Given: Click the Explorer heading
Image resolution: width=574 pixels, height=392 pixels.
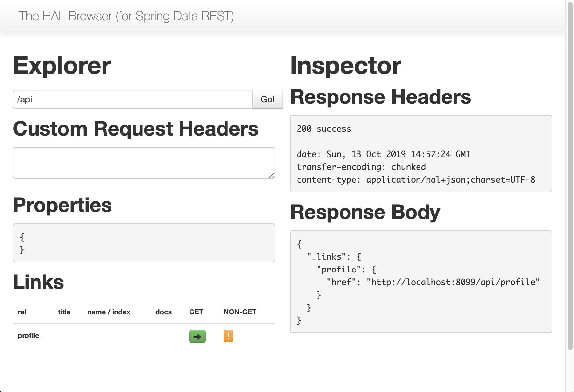Looking at the screenshot, I should [61, 66].
